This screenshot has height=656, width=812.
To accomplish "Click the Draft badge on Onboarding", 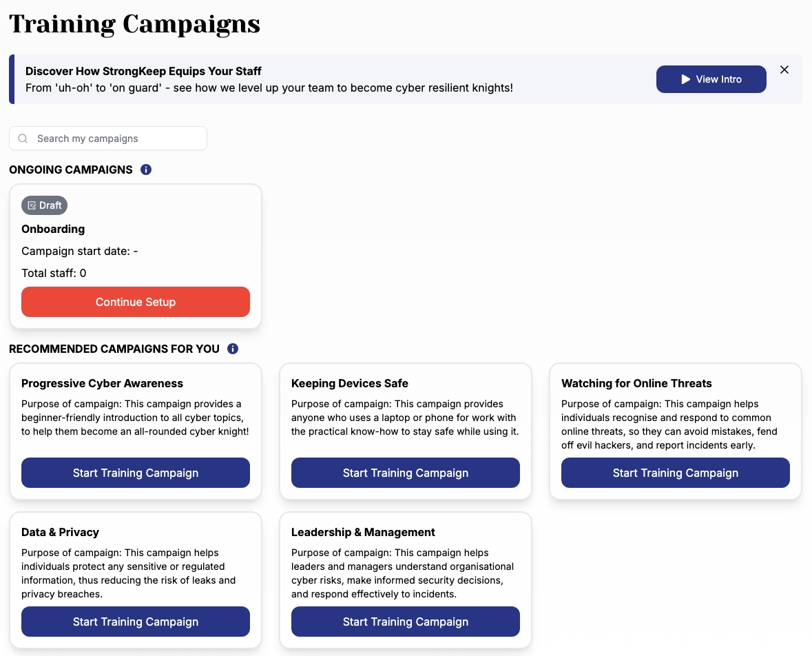I will tap(45, 205).
